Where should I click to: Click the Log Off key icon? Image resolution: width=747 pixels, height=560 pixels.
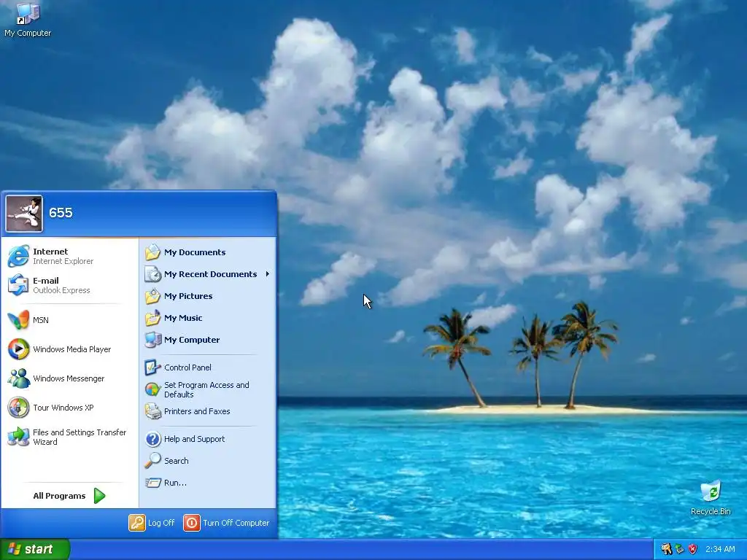(136, 523)
